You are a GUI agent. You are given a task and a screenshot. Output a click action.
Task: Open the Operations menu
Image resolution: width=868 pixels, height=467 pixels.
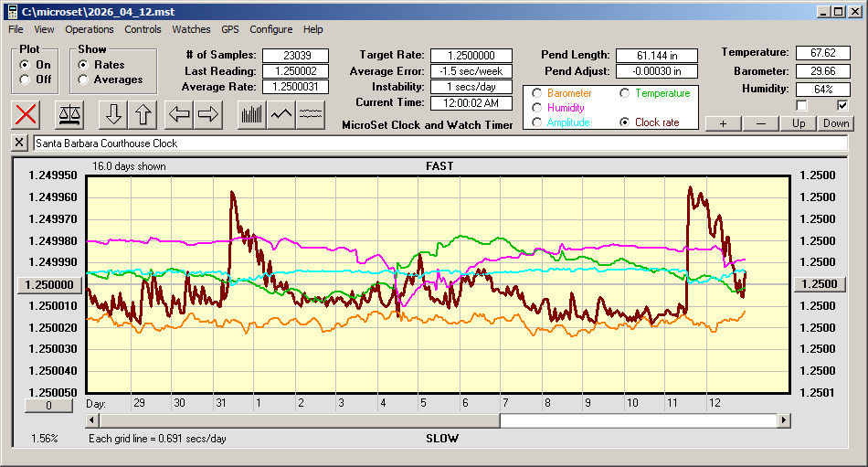coord(90,29)
